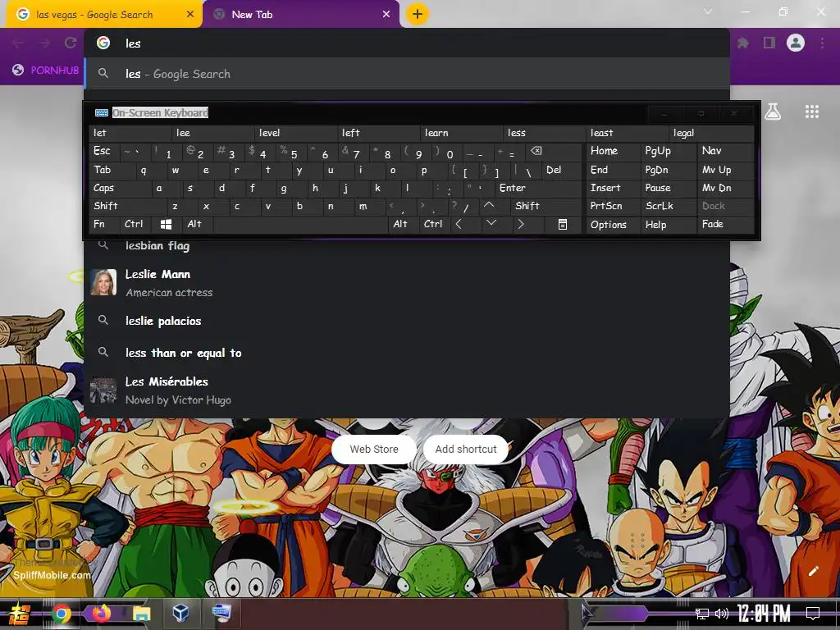This screenshot has width=840, height=630.
Task: Open the Search Labs flask icon
Action: (x=773, y=112)
